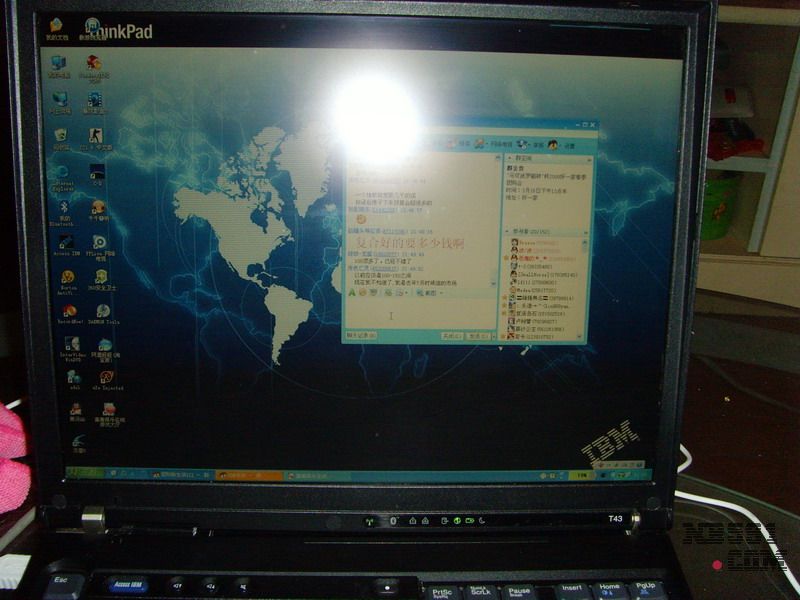Switch to the first taskbar window button

[x=181, y=475]
